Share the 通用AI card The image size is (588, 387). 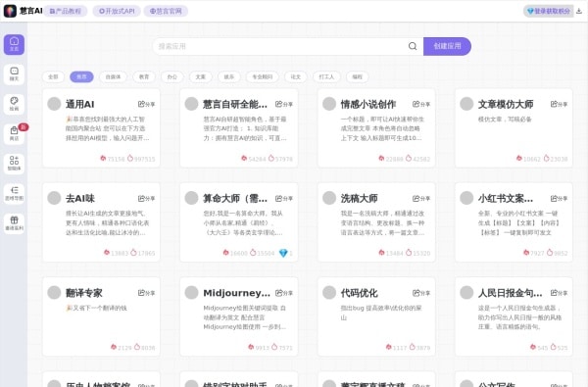point(146,104)
